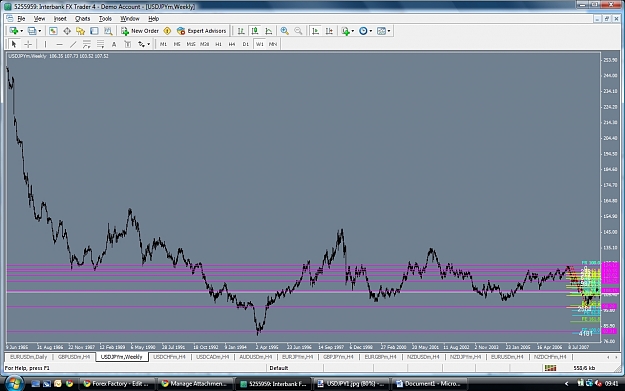625x391 pixels.
Task: Expand the Arrows tool dropdown
Action: coord(149,44)
